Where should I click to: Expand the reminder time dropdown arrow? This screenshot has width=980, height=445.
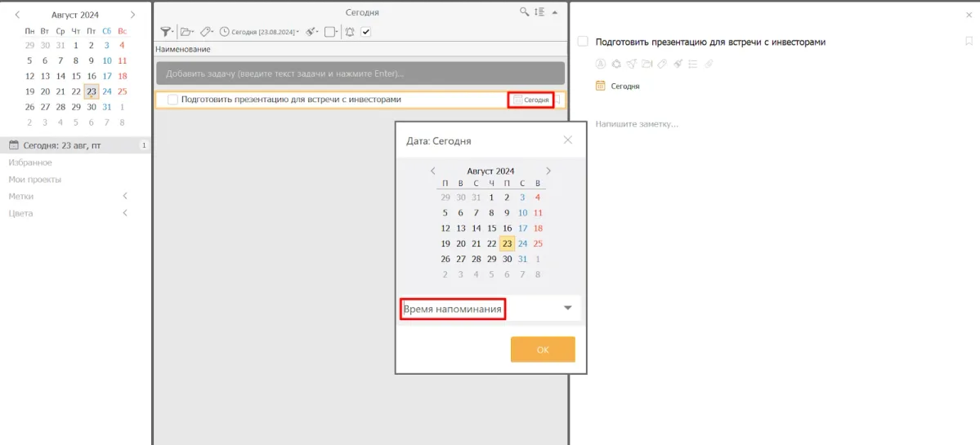click(x=567, y=309)
